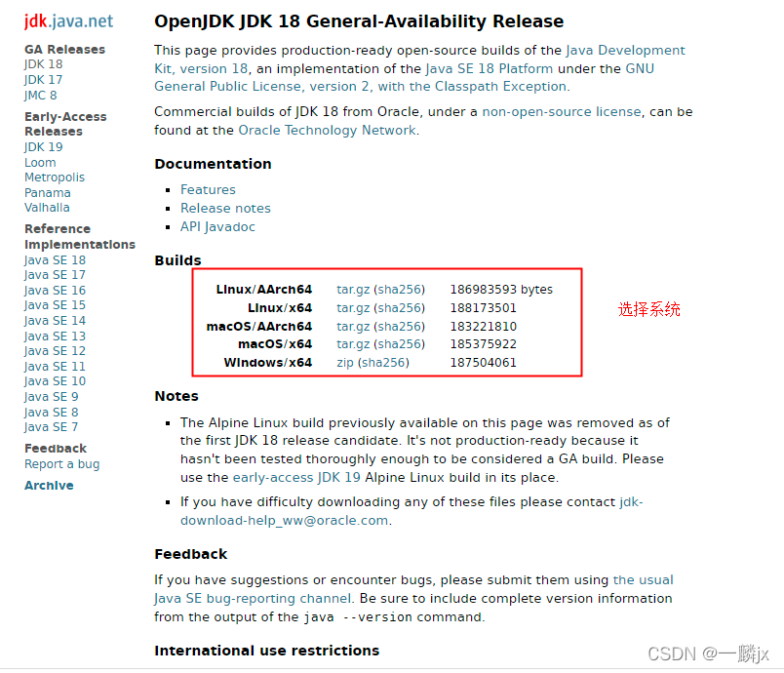Open the Java SE 9 reference implementation
Image resolution: width=784 pixels, height=673 pixels.
pyautogui.click(x=52, y=397)
